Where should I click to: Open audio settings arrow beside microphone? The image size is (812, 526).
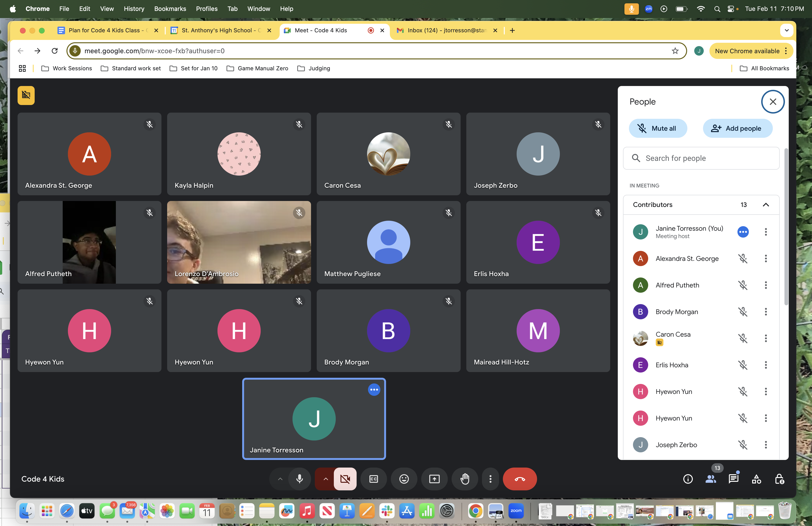pyautogui.click(x=280, y=479)
